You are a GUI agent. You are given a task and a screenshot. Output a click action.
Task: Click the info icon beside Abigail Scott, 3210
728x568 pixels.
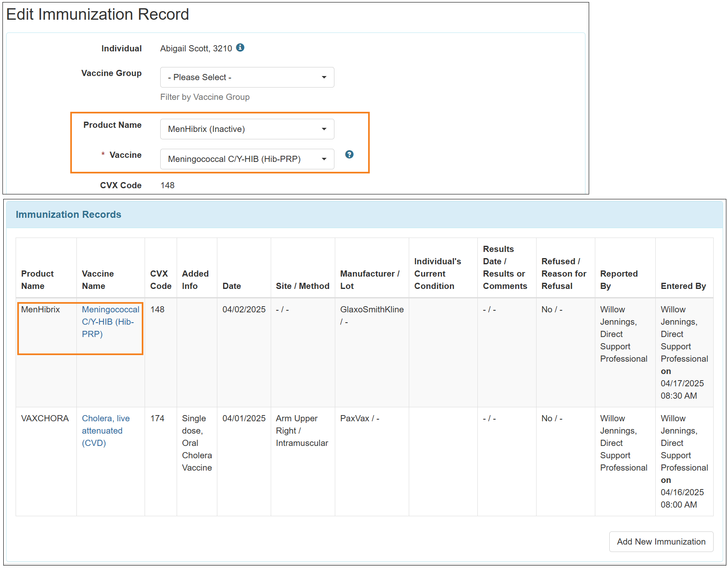coord(240,48)
